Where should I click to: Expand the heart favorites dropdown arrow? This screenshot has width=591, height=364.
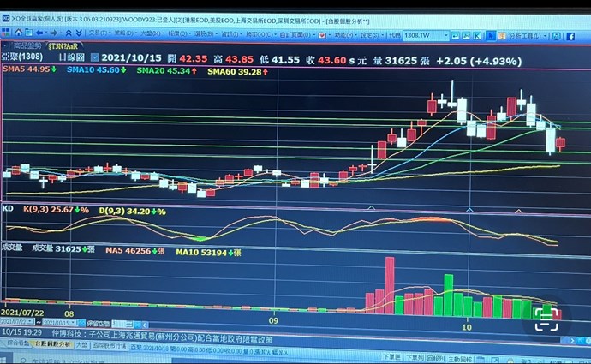pos(329,35)
